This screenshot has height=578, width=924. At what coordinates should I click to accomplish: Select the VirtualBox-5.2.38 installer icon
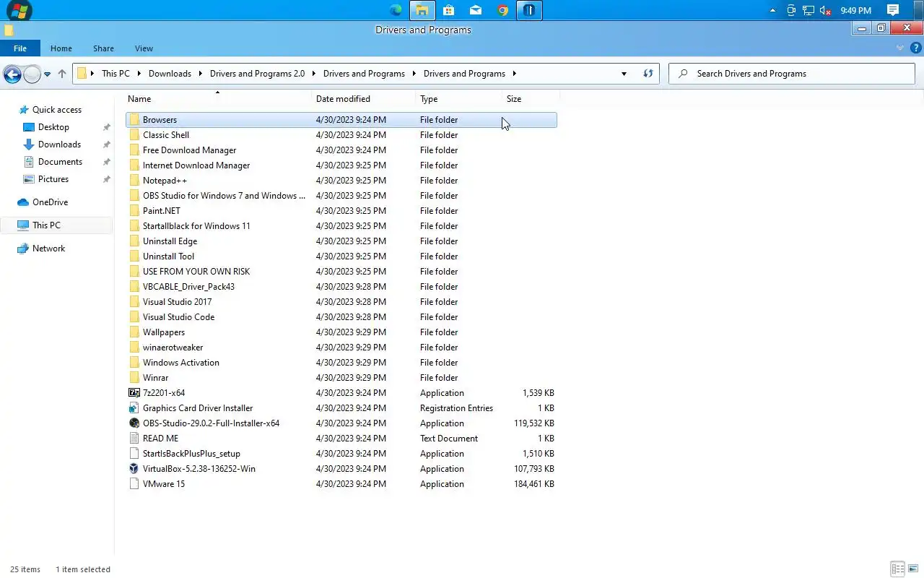tap(134, 469)
